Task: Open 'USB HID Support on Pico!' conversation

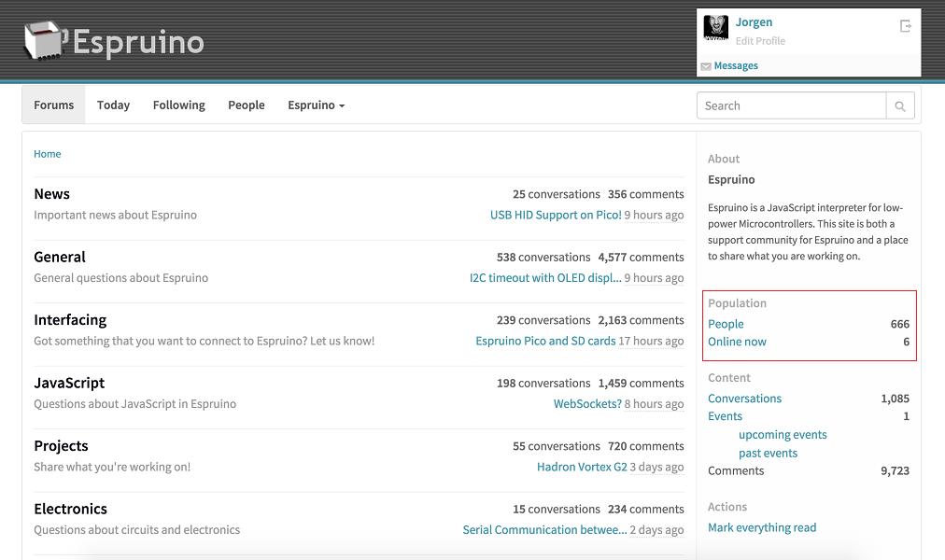Action: pyautogui.click(x=556, y=215)
